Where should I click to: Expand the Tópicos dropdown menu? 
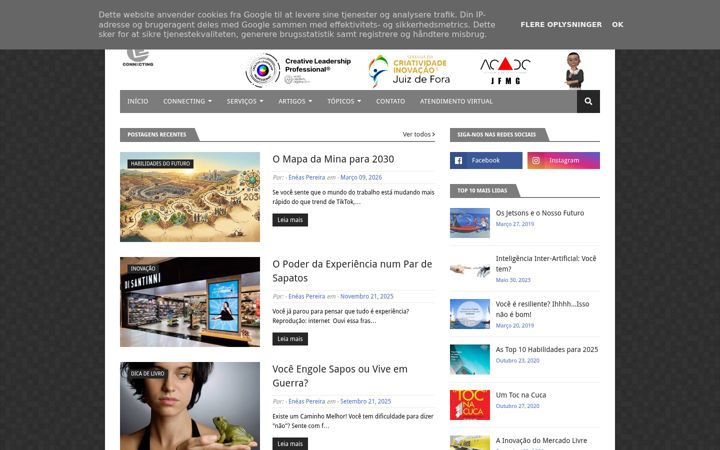point(344,101)
